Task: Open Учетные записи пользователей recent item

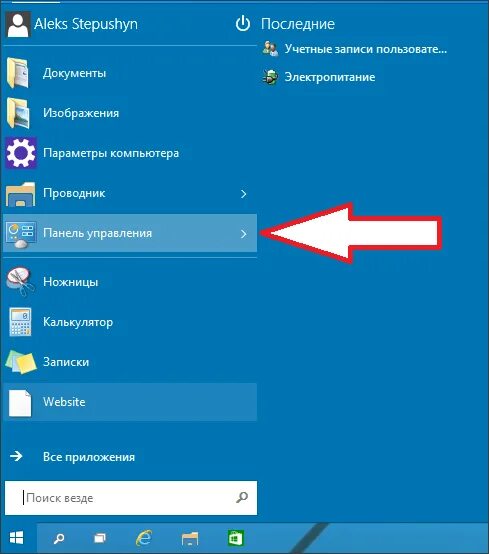Action: click(355, 49)
